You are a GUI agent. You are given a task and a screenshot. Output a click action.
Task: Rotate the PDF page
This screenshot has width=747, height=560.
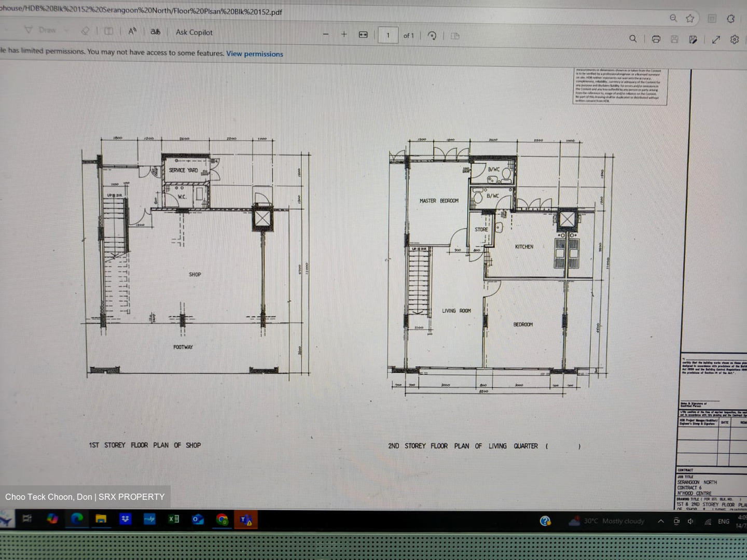(x=432, y=36)
